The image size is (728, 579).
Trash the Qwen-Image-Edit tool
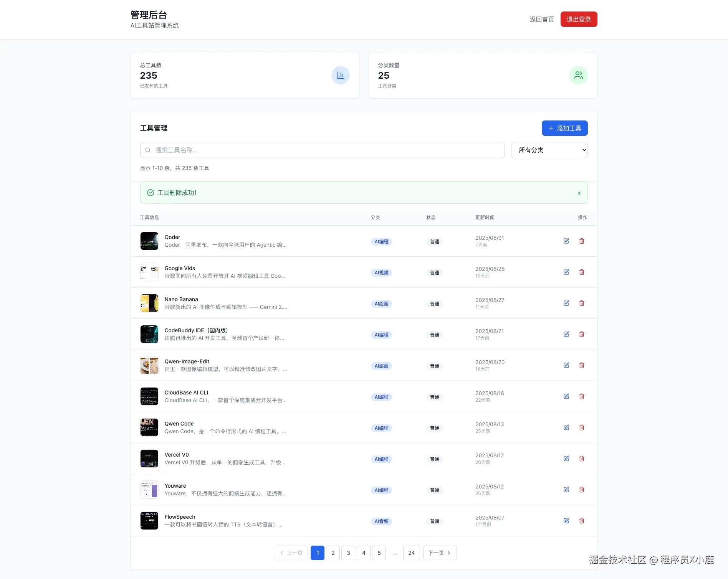click(582, 365)
